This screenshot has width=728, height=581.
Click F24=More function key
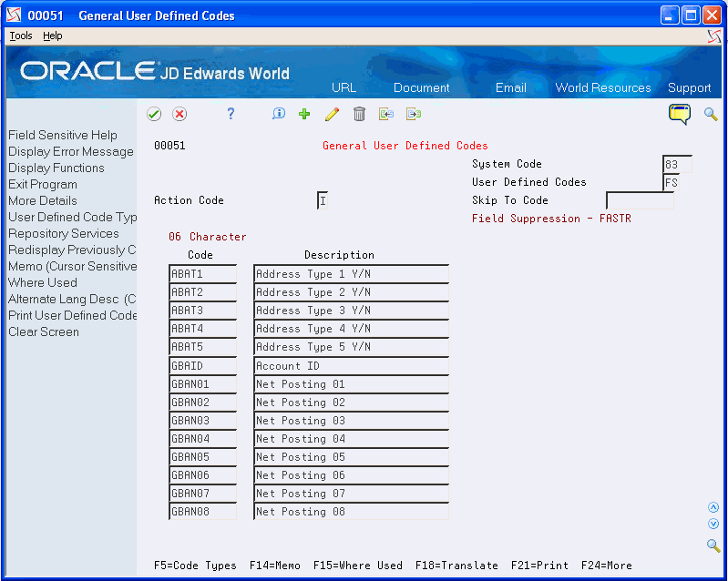click(606, 566)
